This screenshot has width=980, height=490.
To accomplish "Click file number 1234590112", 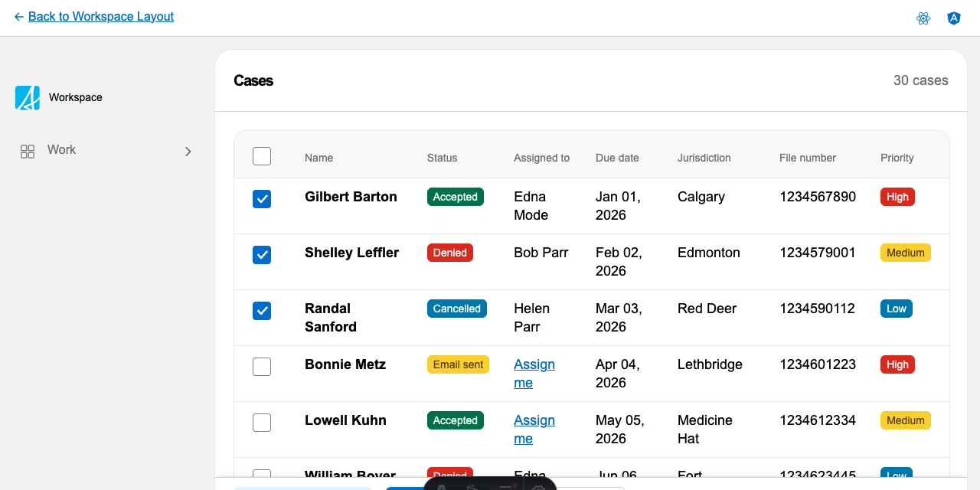I will (x=818, y=309).
